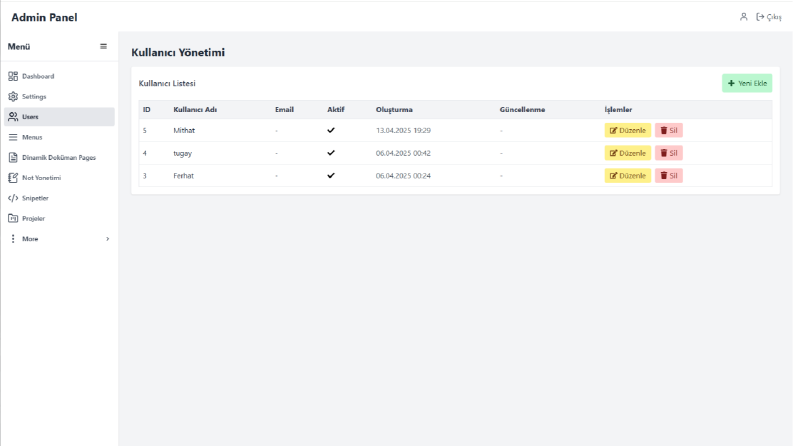Screen dimensions: 793x446
Task: Click the active checkmark for tugay
Action: click(331, 153)
